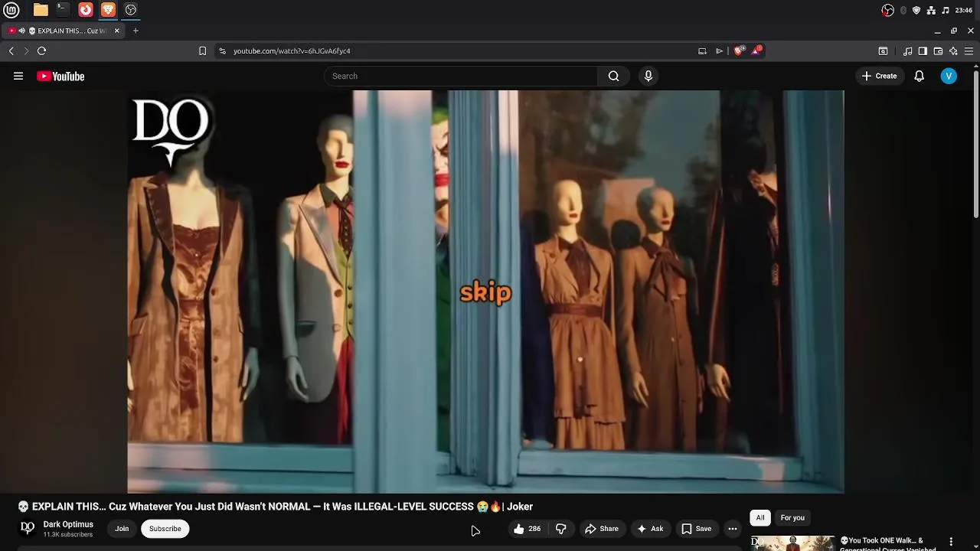Open account menu via avatar V
The width and height of the screenshot is (980, 551).
tap(949, 76)
